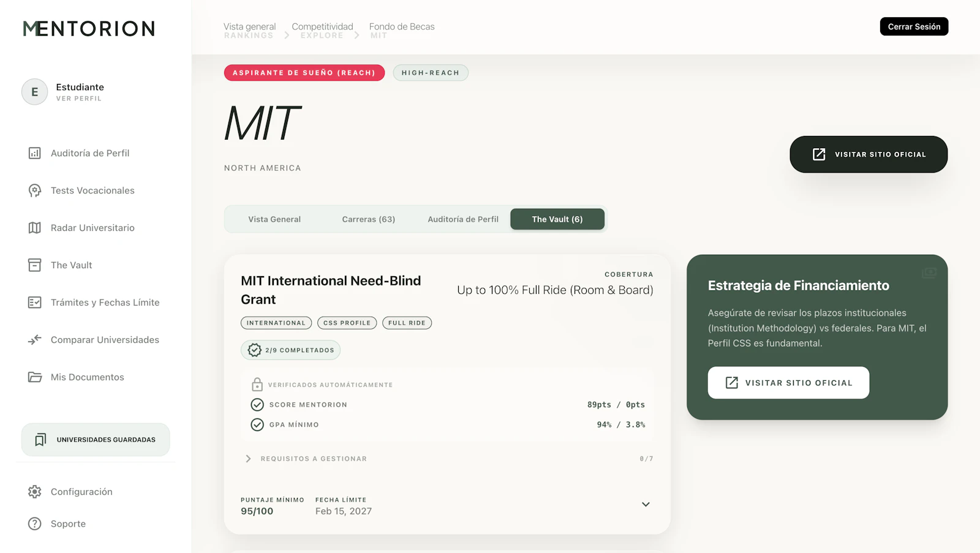Click the North America region label
The image size is (980, 553).
coord(263,168)
